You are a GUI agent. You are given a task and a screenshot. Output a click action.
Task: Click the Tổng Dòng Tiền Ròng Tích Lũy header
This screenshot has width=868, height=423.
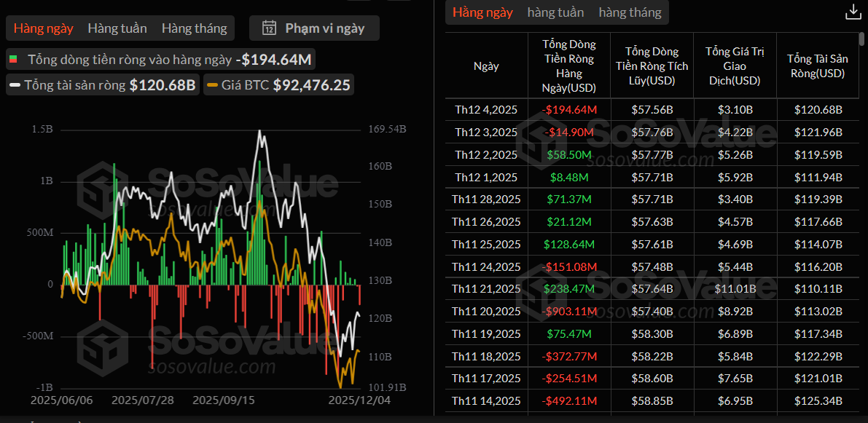point(652,66)
